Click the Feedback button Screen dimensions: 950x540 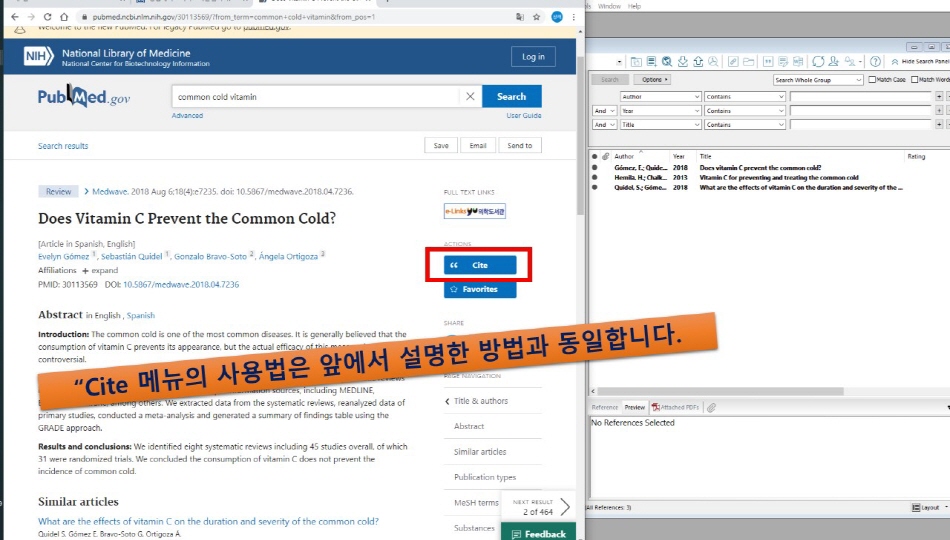pyautogui.click(x=539, y=533)
